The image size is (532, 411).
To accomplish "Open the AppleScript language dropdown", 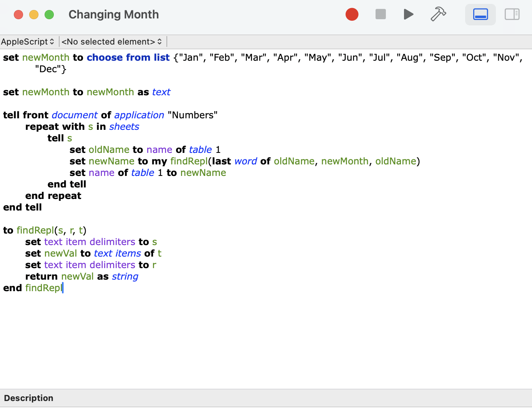I will [28, 41].
